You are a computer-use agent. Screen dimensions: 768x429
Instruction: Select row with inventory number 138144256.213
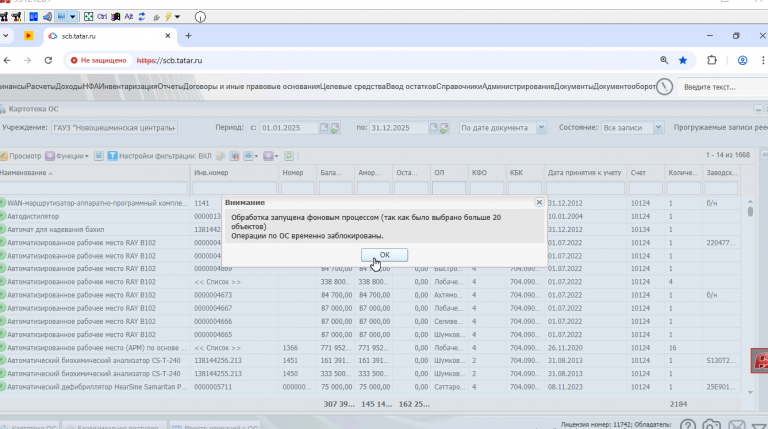tap(370, 360)
